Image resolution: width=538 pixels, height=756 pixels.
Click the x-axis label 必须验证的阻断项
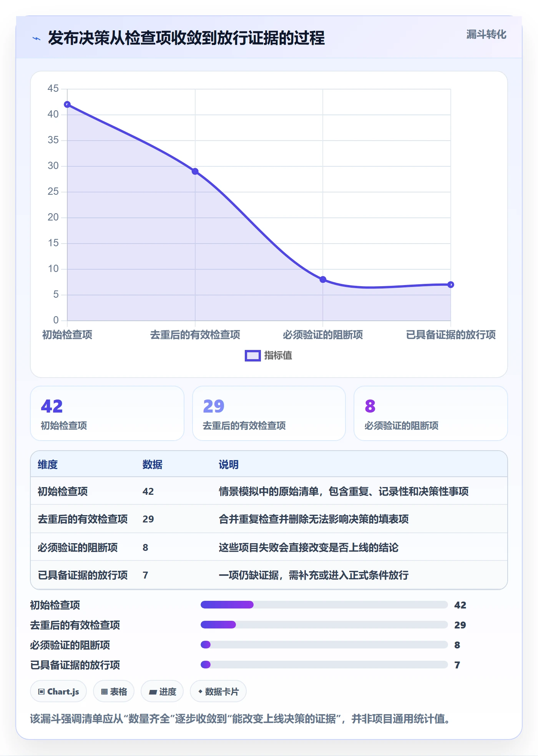pos(323,335)
